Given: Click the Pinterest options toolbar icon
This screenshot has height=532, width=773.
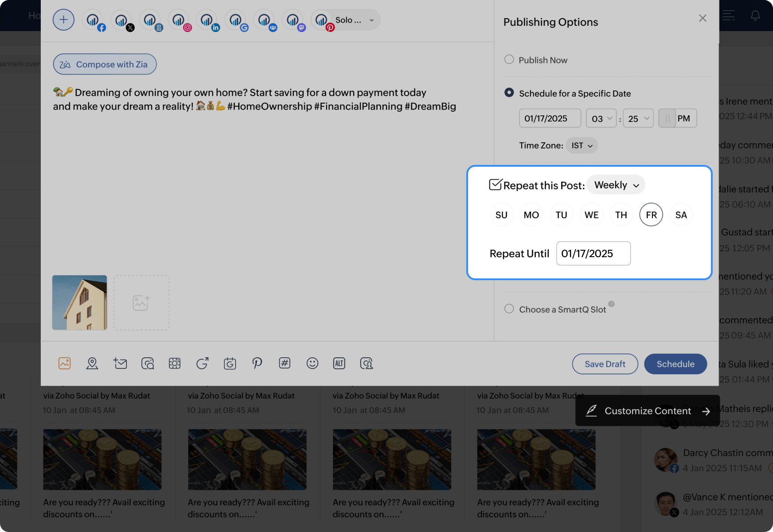Looking at the screenshot, I should pos(257,364).
